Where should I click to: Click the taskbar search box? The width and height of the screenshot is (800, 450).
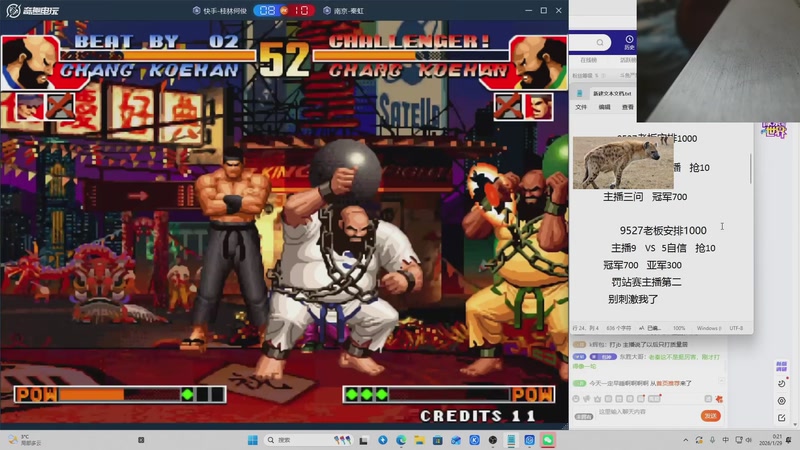click(x=309, y=440)
